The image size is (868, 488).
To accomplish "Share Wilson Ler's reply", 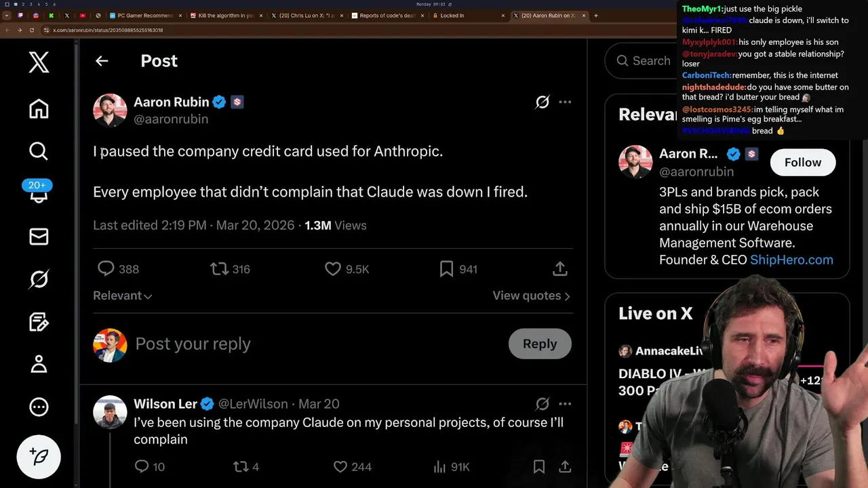I will (x=564, y=466).
